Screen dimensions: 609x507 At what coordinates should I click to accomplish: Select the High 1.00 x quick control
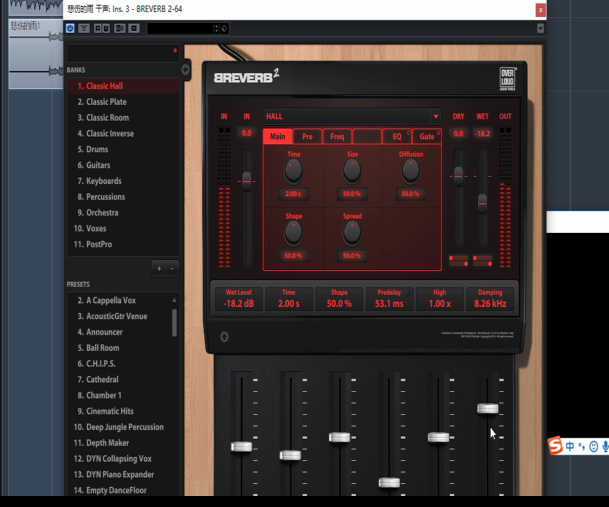[440, 298]
